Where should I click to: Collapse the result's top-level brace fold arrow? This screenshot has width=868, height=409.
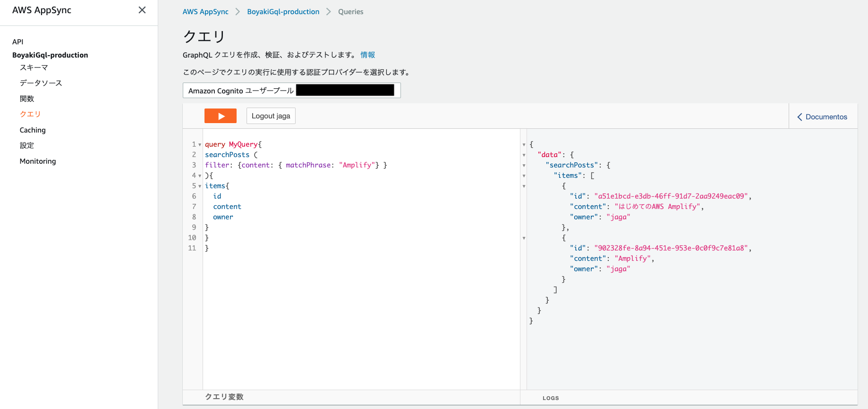click(x=524, y=145)
